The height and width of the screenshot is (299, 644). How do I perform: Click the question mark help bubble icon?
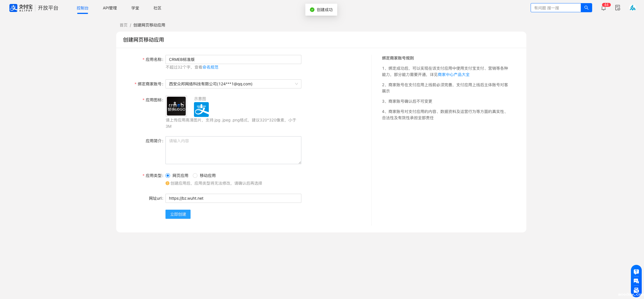click(636, 272)
